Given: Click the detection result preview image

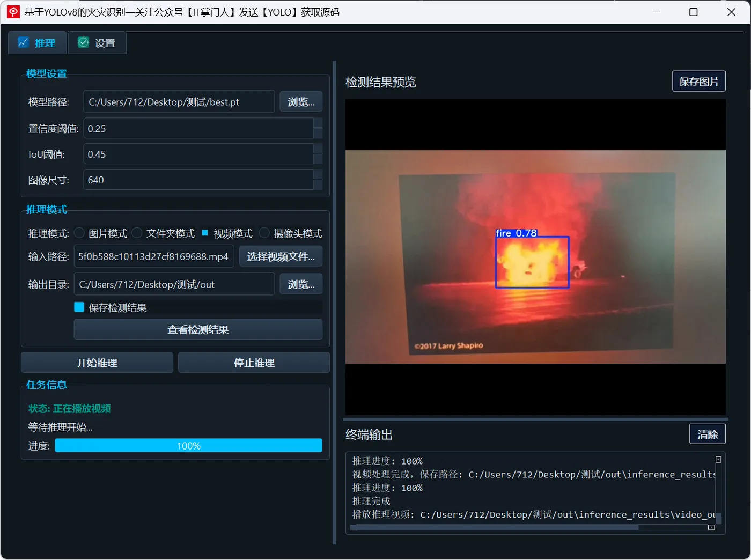Looking at the screenshot, I should (x=535, y=257).
